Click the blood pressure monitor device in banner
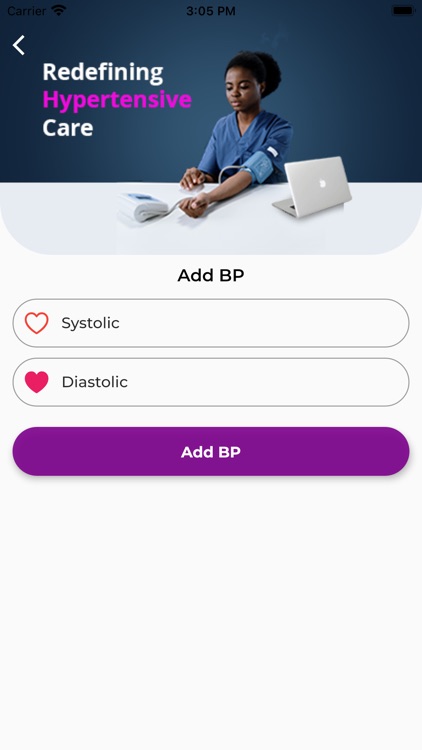This screenshot has width=422, height=750. [x=143, y=207]
